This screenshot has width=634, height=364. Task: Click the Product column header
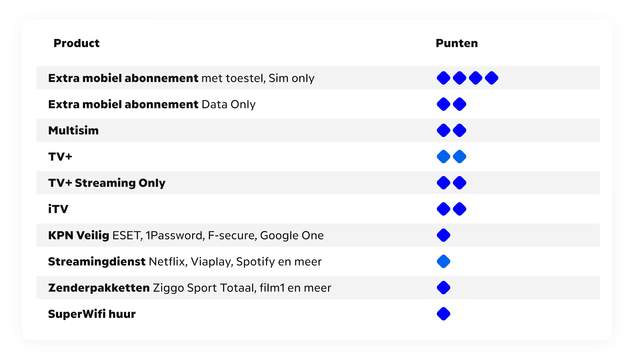[77, 43]
